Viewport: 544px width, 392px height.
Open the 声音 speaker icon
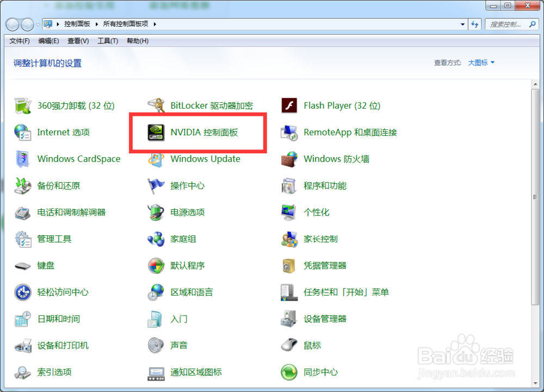tap(156, 346)
